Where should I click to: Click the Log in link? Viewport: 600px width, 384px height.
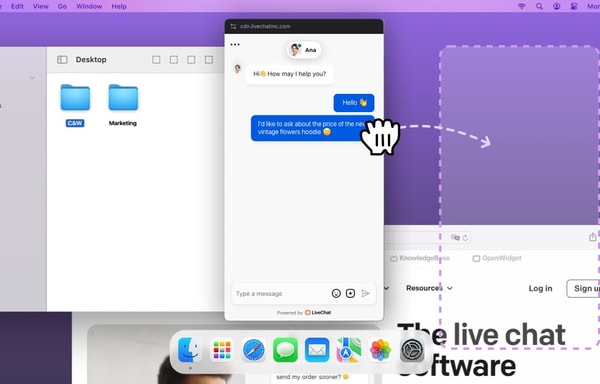click(540, 288)
